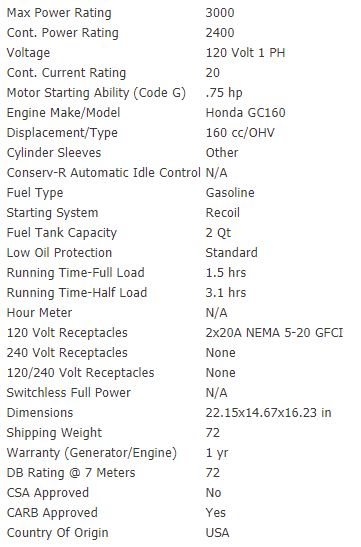Select the 22.15x14.67x16.23 in dimensions value
Screen dimensions: 361x547
[x=268, y=413]
